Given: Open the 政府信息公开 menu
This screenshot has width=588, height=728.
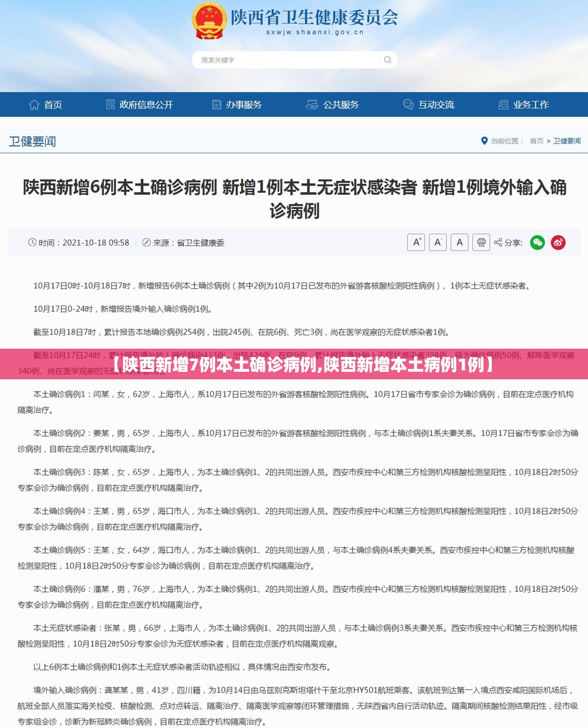Looking at the screenshot, I should click(x=140, y=105).
